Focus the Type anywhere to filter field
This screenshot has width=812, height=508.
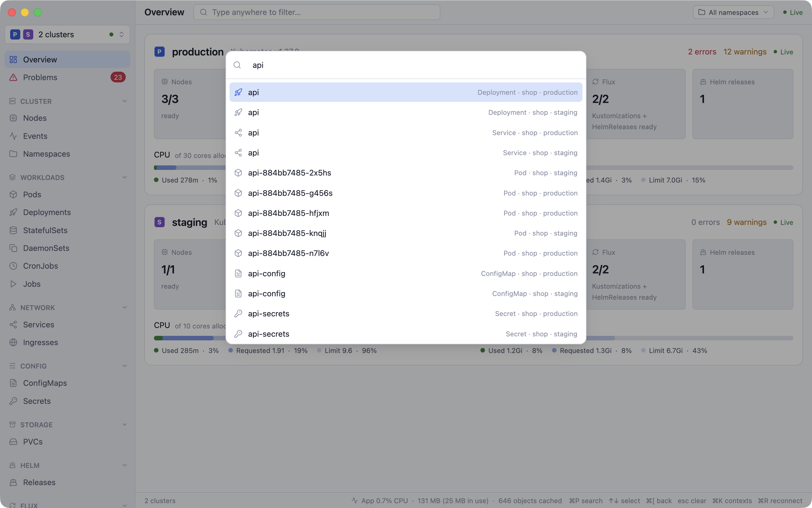coord(317,12)
